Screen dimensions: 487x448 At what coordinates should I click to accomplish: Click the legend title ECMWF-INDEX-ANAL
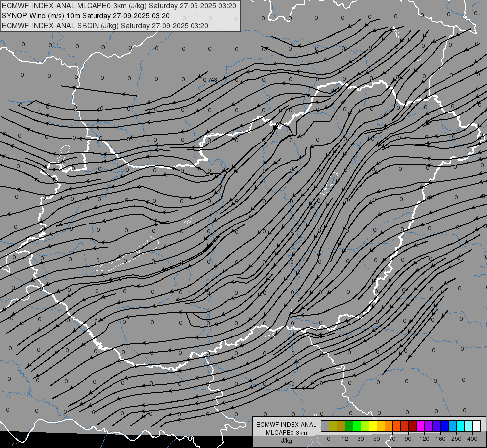click(x=287, y=425)
